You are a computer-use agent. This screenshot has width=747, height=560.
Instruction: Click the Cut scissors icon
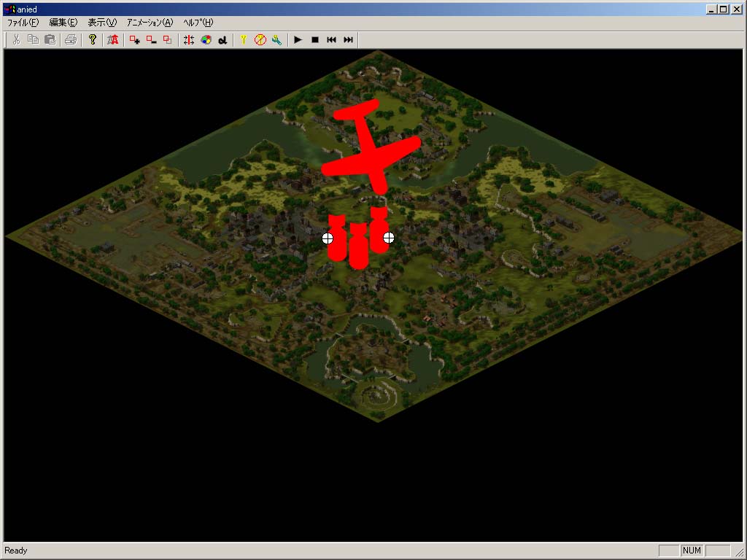17,39
